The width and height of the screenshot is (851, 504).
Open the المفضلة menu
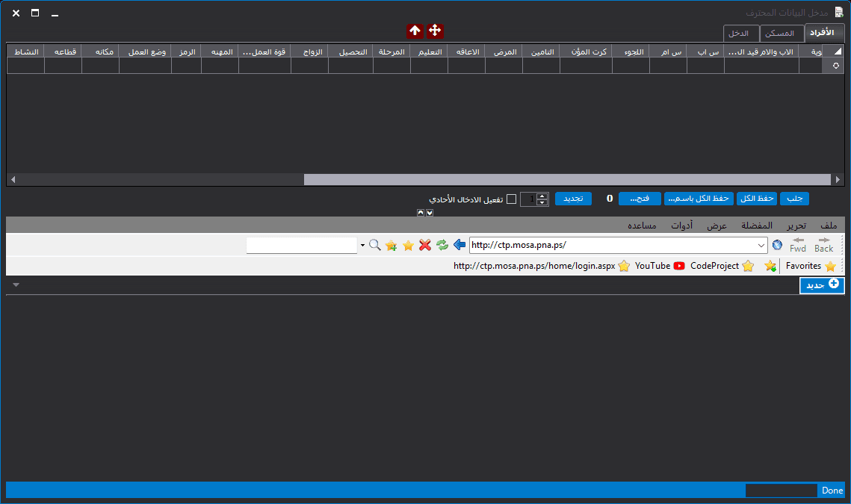pos(757,225)
